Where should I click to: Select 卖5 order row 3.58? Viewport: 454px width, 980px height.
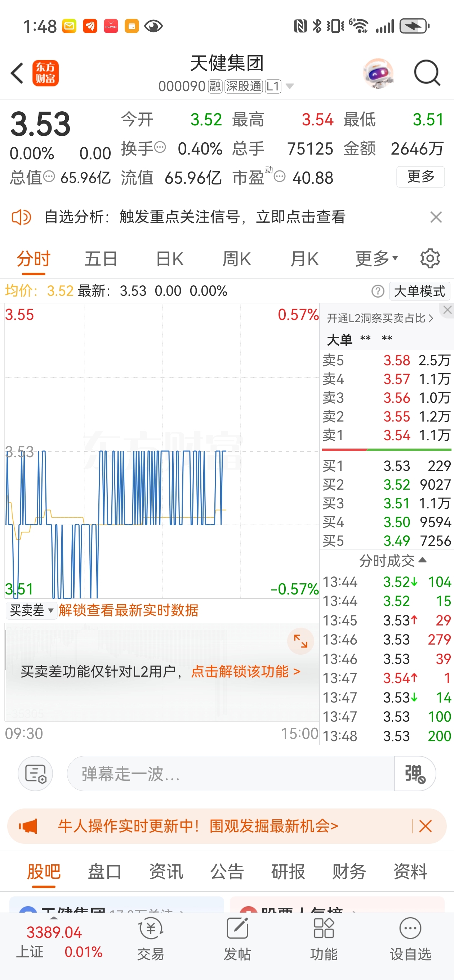click(387, 360)
